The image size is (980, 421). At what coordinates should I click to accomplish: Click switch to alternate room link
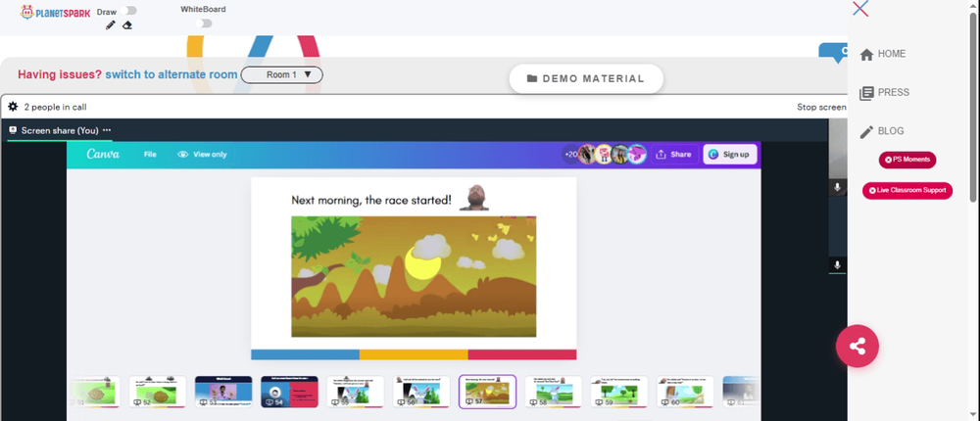click(171, 75)
